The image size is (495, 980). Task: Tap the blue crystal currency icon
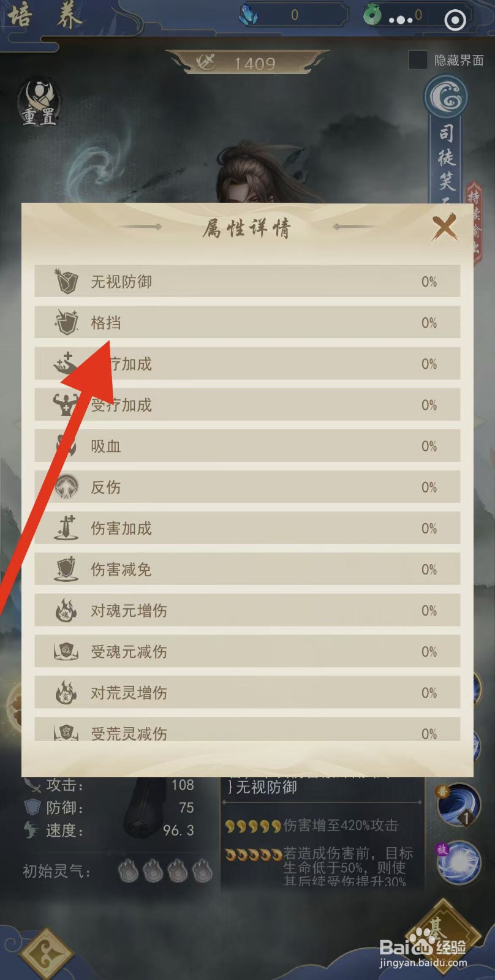point(248,15)
